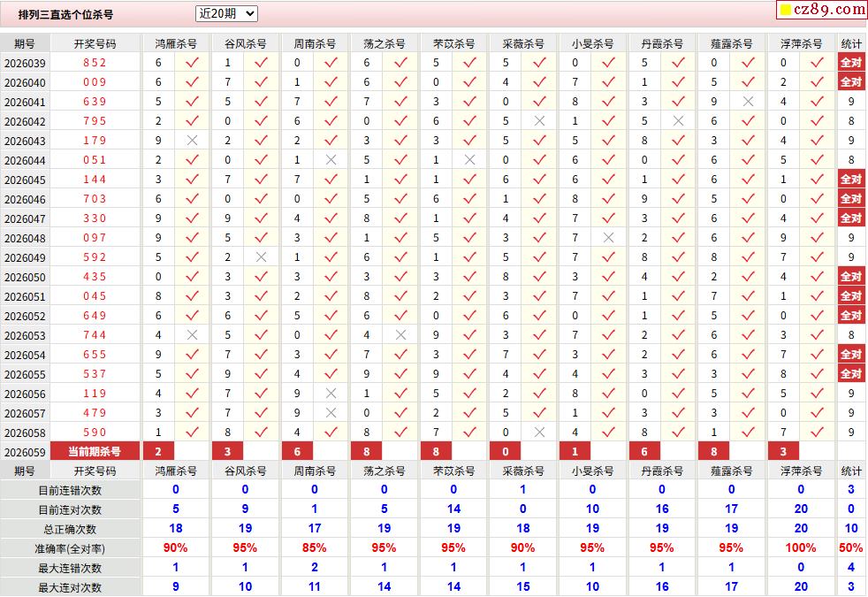The width and height of the screenshot is (868, 597).
Task: Click the 全对 badge in row 2026045
Action: coord(851,180)
